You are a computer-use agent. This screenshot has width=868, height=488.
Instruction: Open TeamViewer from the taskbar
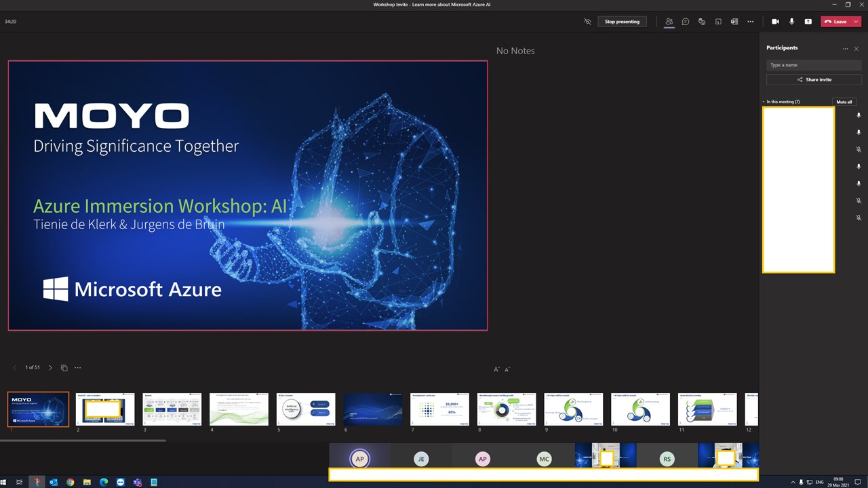[121, 483]
